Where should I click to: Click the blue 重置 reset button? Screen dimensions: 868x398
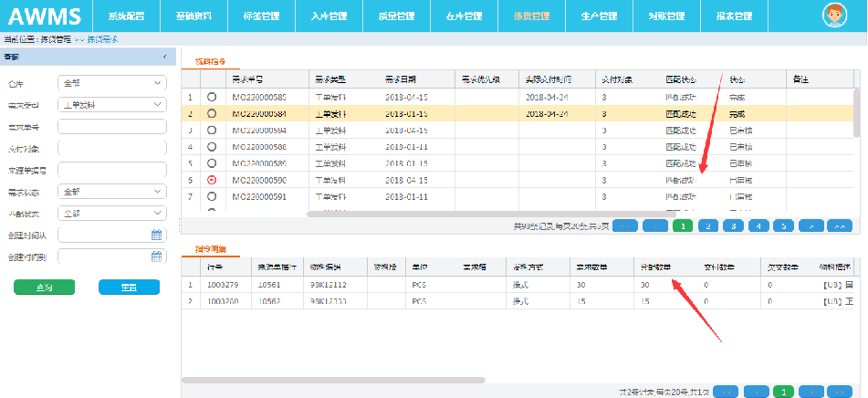[129, 288]
